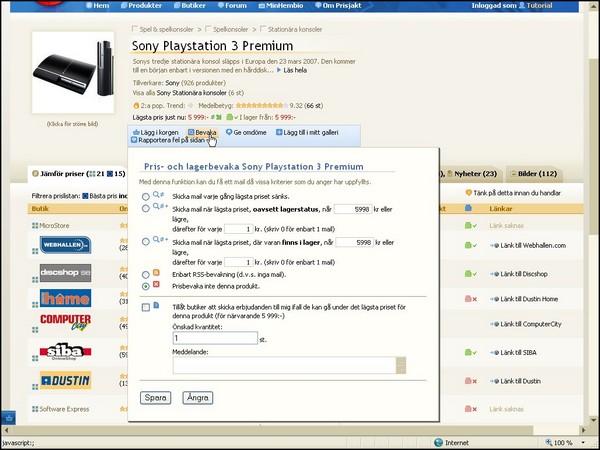Check Tillåt butiker att skicka erbjudanden

click(x=145, y=307)
